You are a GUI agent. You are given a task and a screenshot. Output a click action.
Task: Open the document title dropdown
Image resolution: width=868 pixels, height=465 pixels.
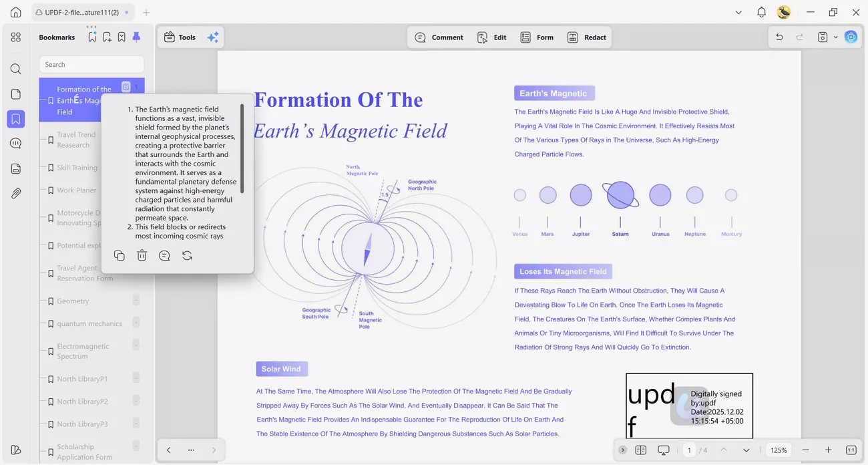coord(738,12)
